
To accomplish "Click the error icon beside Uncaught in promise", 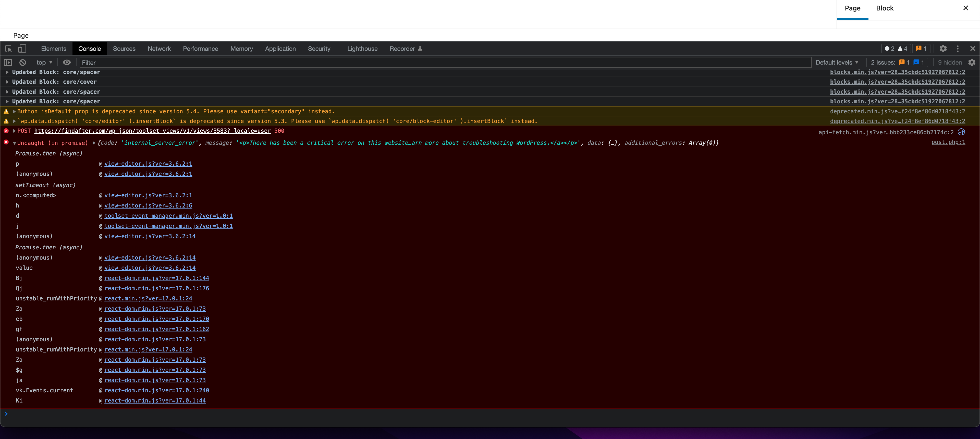I will [x=6, y=142].
